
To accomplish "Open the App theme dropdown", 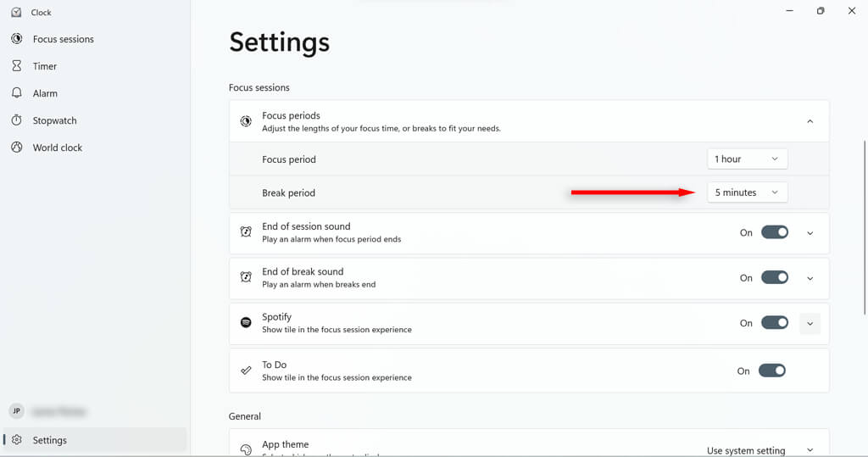I will 759,450.
